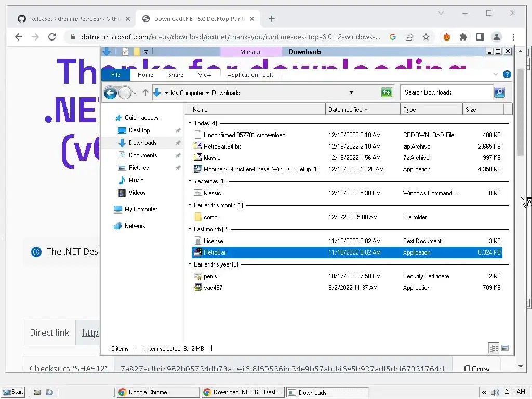Click the New folder quick access icon
Viewport: 532px width, 399px height.
point(137,51)
